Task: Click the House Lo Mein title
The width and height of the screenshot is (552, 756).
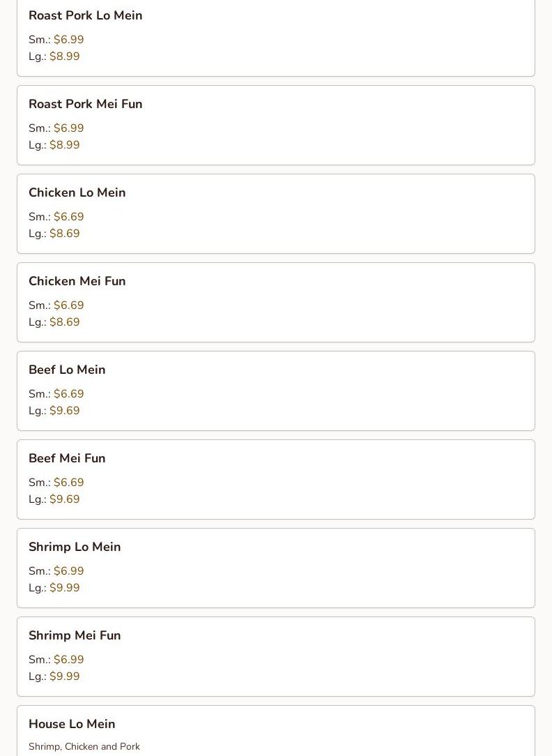Action: click(72, 724)
